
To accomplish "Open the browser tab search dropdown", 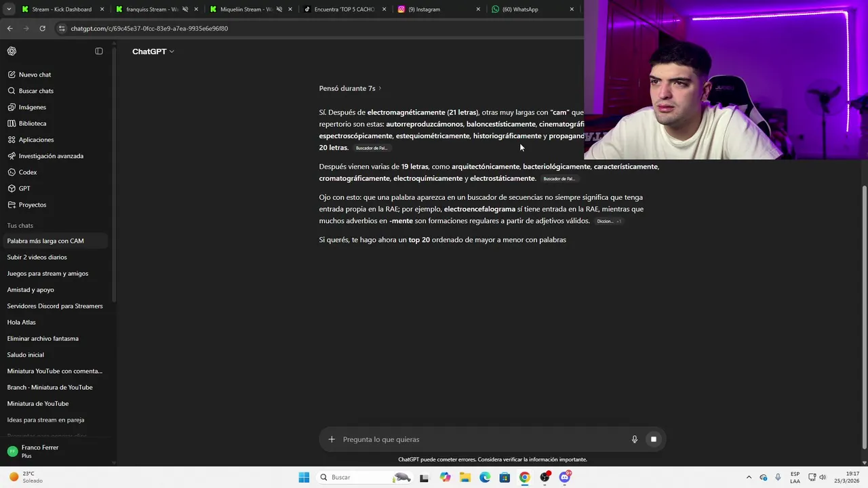I will tap(8, 9).
